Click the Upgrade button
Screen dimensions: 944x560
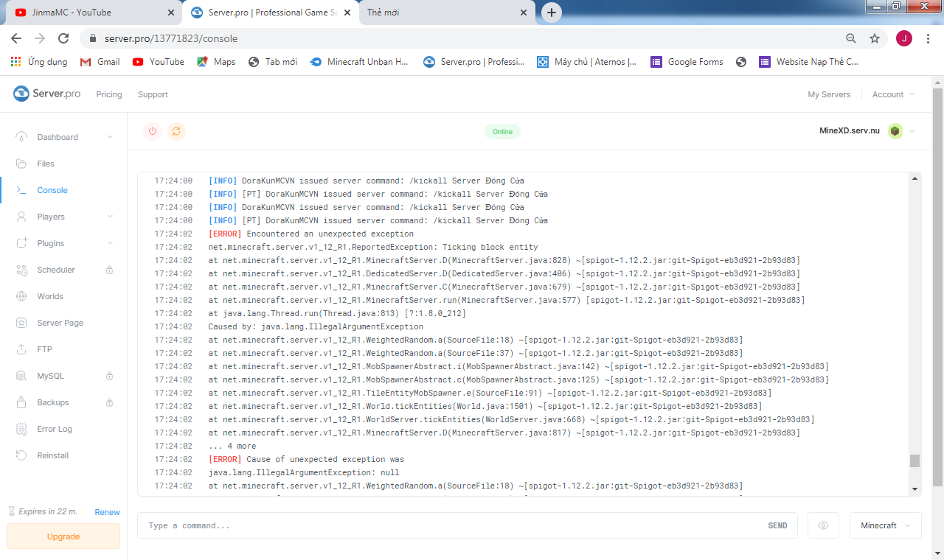63,536
